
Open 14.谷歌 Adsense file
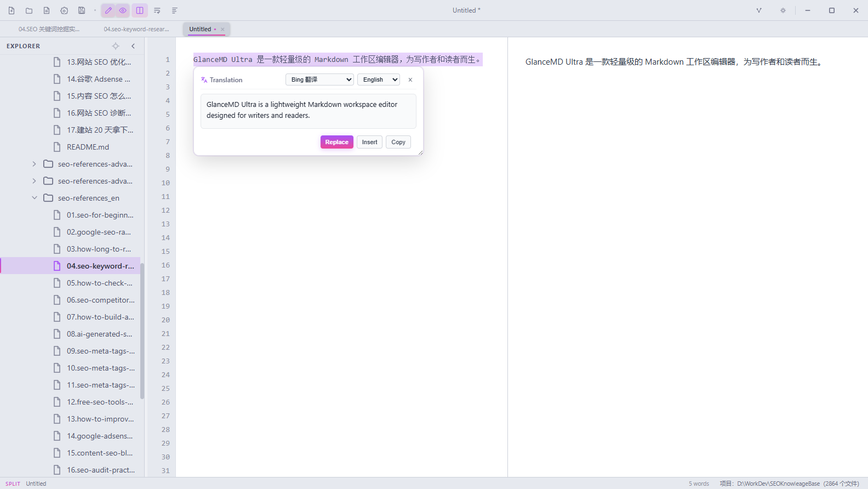click(70, 79)
